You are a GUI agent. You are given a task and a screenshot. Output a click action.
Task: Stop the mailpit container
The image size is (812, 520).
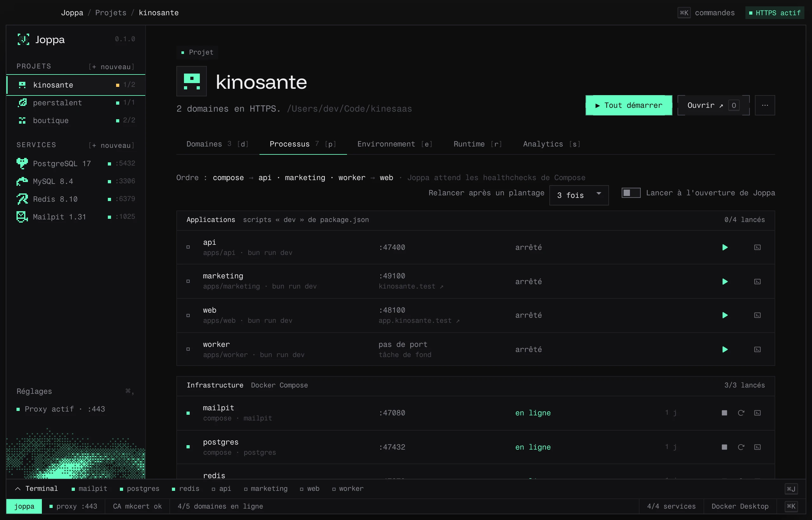(724, 413)
